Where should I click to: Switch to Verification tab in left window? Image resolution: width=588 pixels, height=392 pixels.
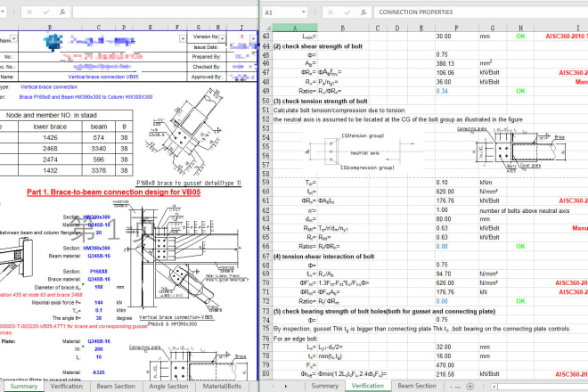click(67, 387)
